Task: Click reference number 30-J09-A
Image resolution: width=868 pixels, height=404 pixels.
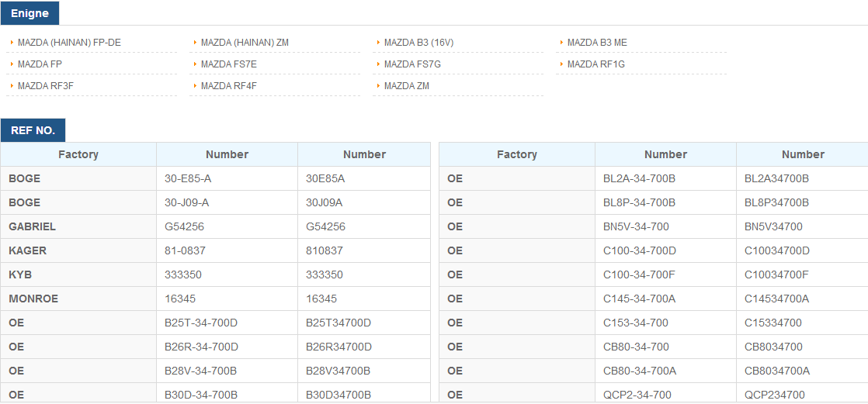Action: pyautogui.click(x=187, y=203)
